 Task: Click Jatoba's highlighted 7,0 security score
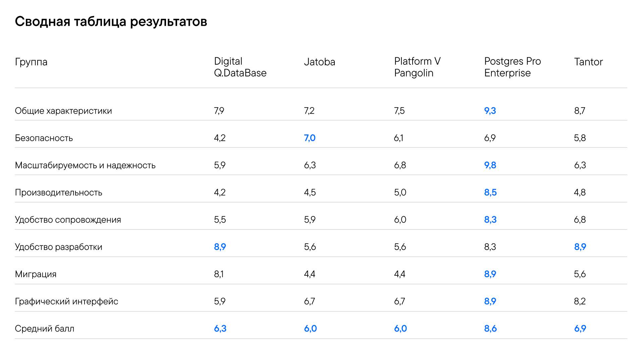point(310,138)
